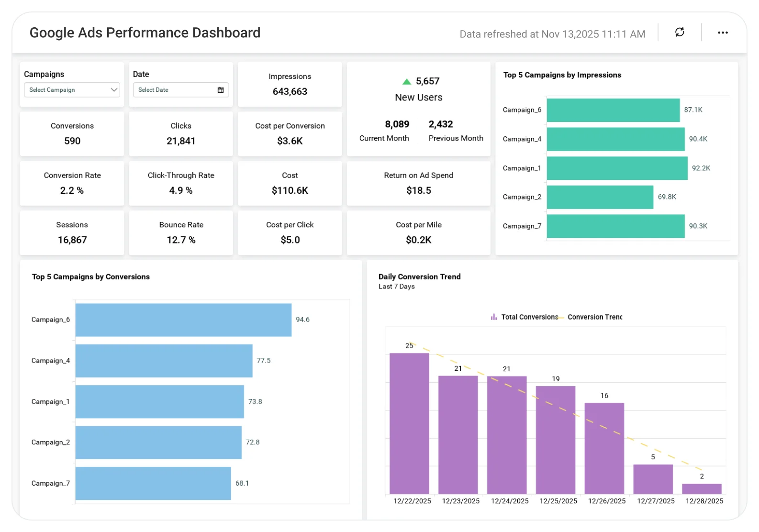
Task: Click the Impressions 643,663 card
Action: click(290, 84)
